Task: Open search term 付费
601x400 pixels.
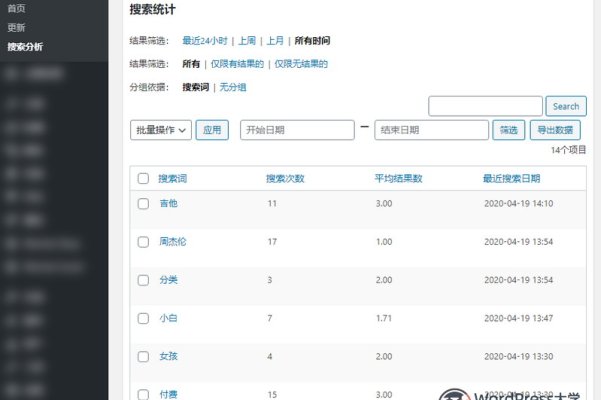Action: pyautogui.click(x=168, y=395)
